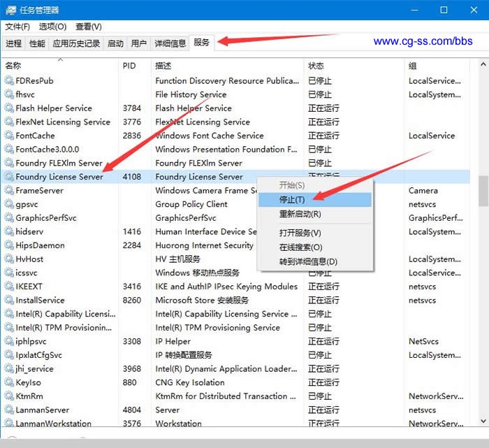Choose 停止(T) from the context menu
489x448 pixels.
pos(292,200)
